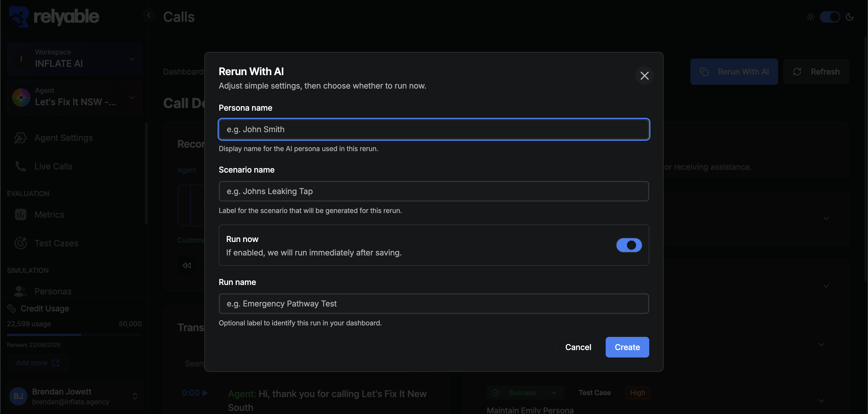Click the Dashboard breadcrumb link
Image resolution: width=868 pixels, height=414 pixels.
coord(183,72)
